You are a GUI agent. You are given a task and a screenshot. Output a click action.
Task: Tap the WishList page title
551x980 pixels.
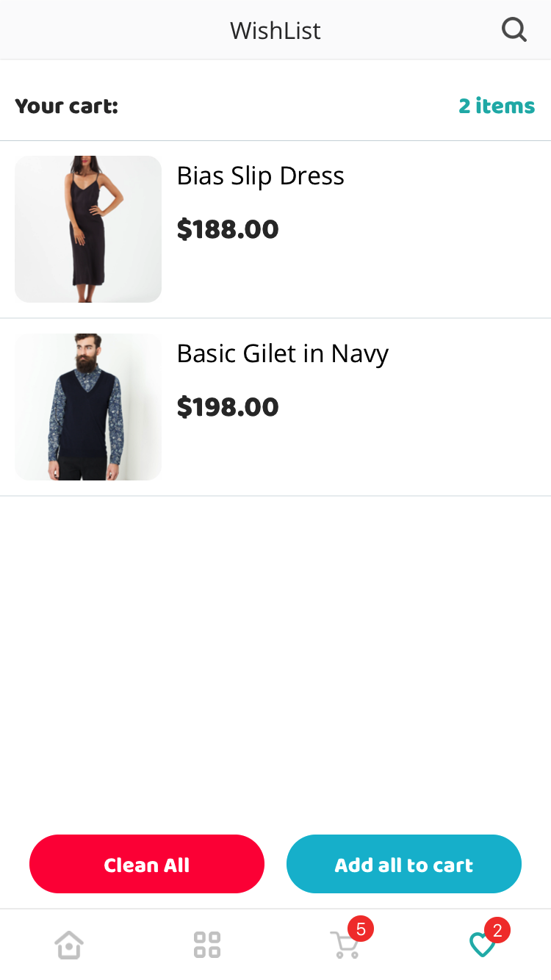click(x=275, y=31)
